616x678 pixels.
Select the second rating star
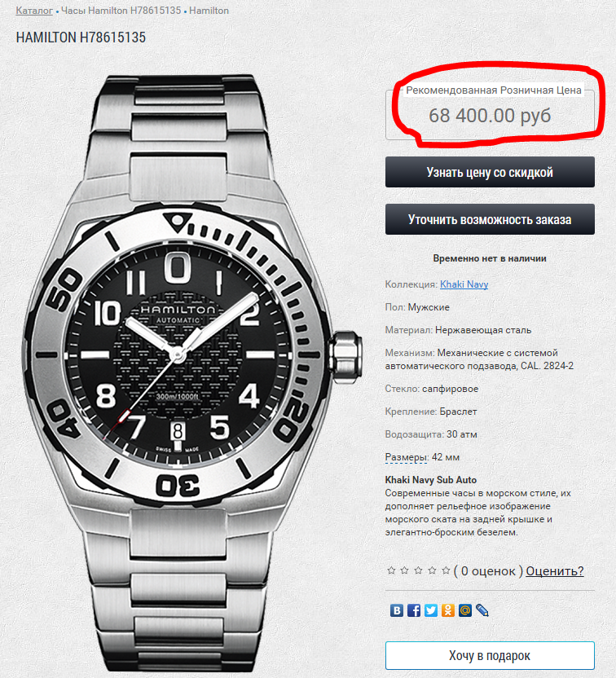(x=405, y=570)
